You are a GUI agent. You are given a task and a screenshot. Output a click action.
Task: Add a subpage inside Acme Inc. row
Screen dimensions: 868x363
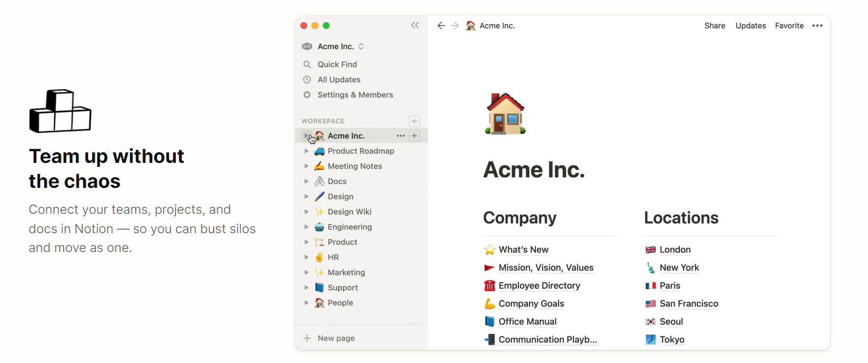pyautogui.click(x=414, y=136)
